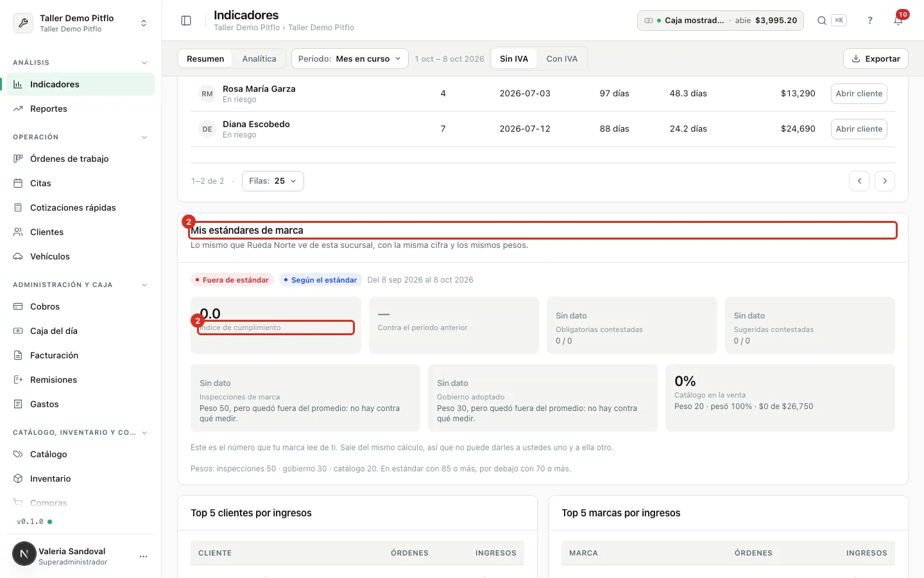The width and height of the screenshot is (924, 578).
Task: Click the Vehículos car icon
Action: (18, 256)
